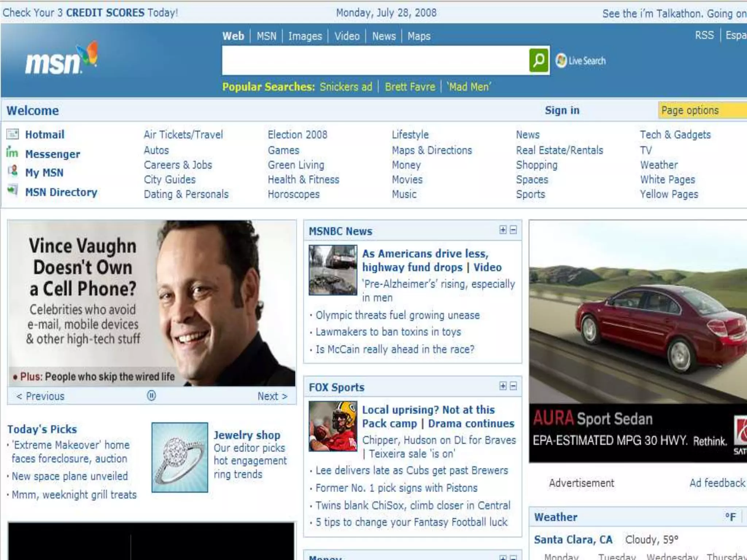Click the My MSN people icon
The width and height of the screenshot is (747, 560).
13,171
